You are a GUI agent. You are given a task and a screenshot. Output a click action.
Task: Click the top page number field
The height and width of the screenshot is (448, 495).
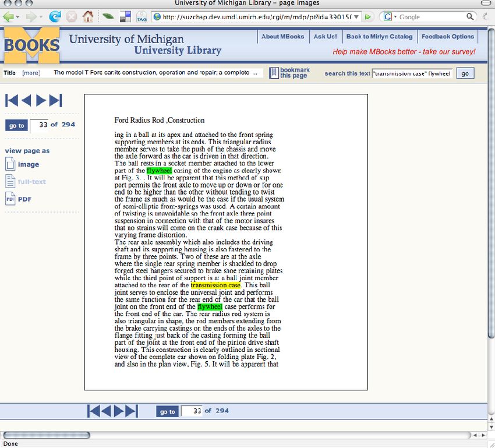(x=40, y=125)
